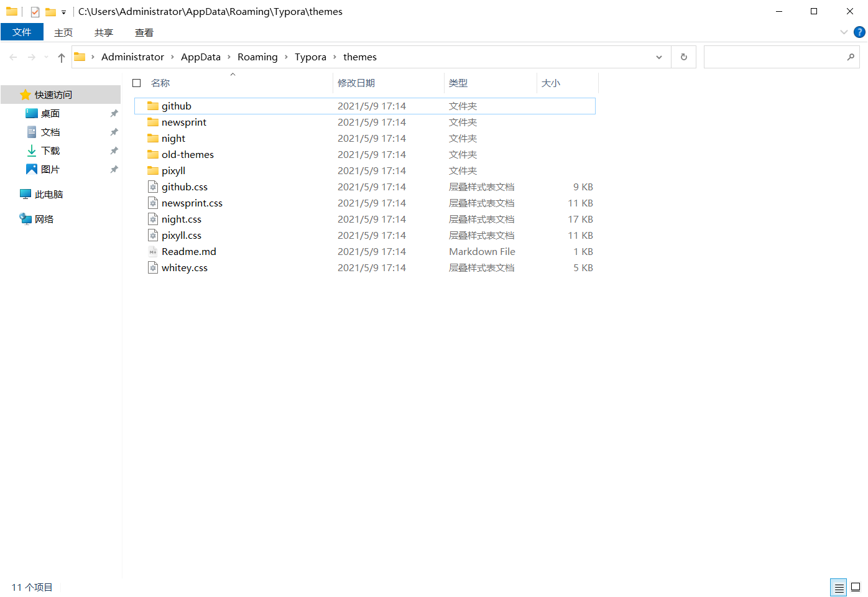Viewport: 868px width, 597px height.
Task: Select the github.css file icon
Action: coord(153,187)
